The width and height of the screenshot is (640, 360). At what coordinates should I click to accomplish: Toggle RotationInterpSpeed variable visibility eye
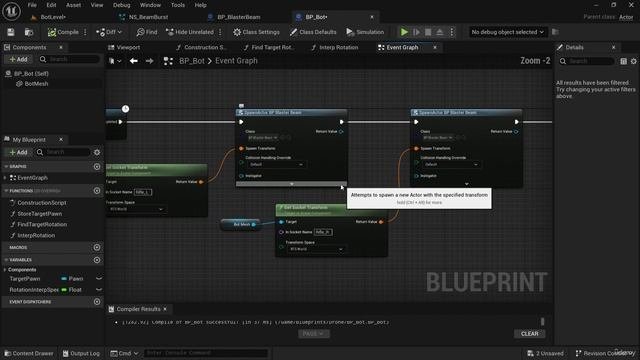click(x=99, y=289)
